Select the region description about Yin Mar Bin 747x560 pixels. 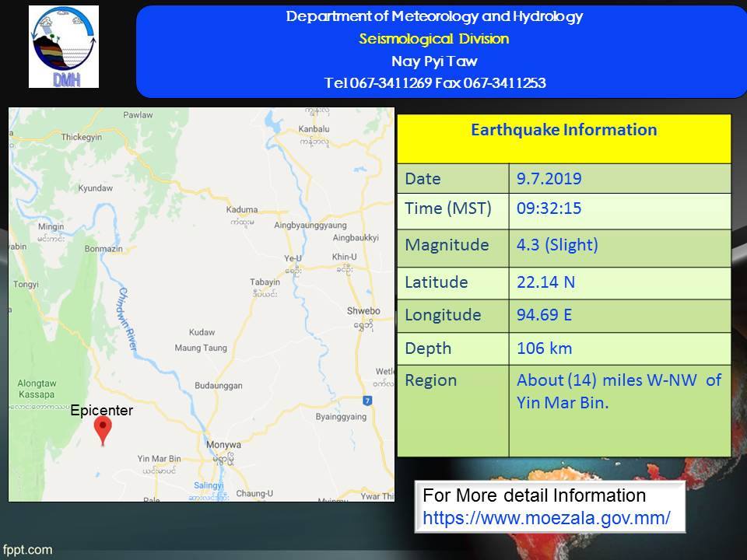tap(619, 391)
